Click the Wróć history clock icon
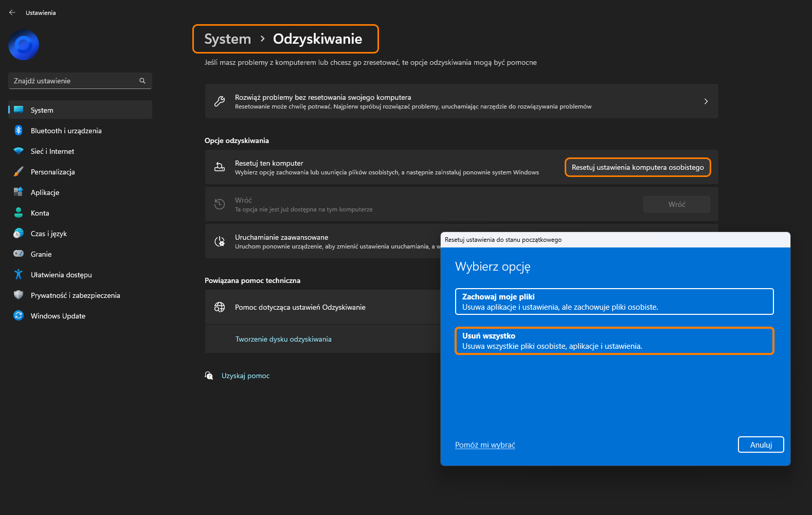812x515 pixels. pos(220,204)
